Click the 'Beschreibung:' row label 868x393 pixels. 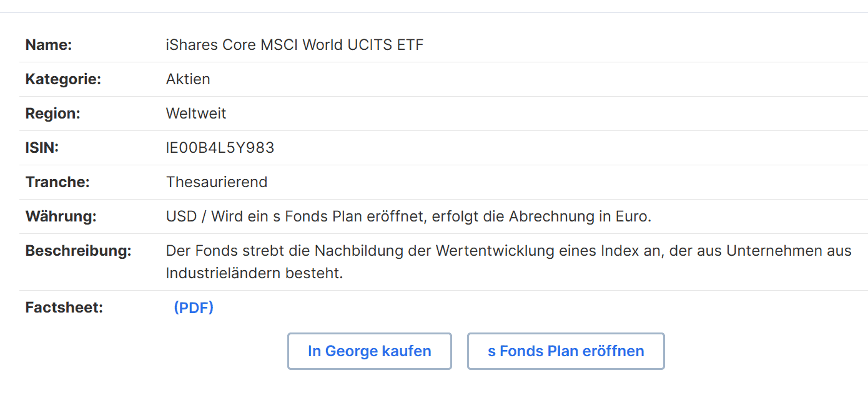click(x=79, y=251)
